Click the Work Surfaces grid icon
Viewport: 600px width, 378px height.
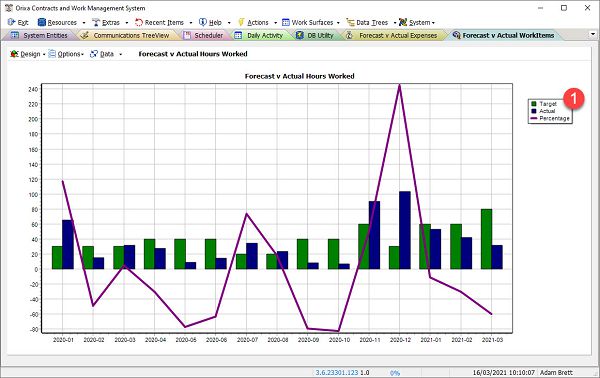point(286,22)
